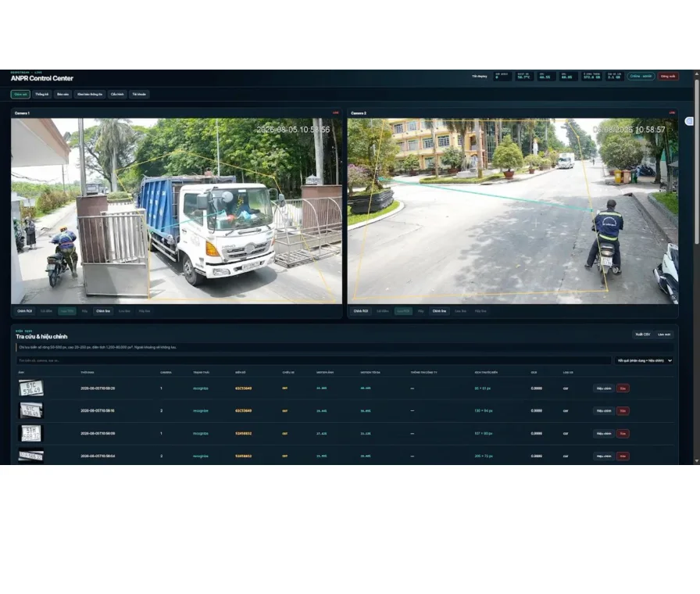Image resolution: width=700 pixels, height=594 pixels.
Task: Refresh the table with Làm mới
Action: pyautogui.click(x=664, y=334)
